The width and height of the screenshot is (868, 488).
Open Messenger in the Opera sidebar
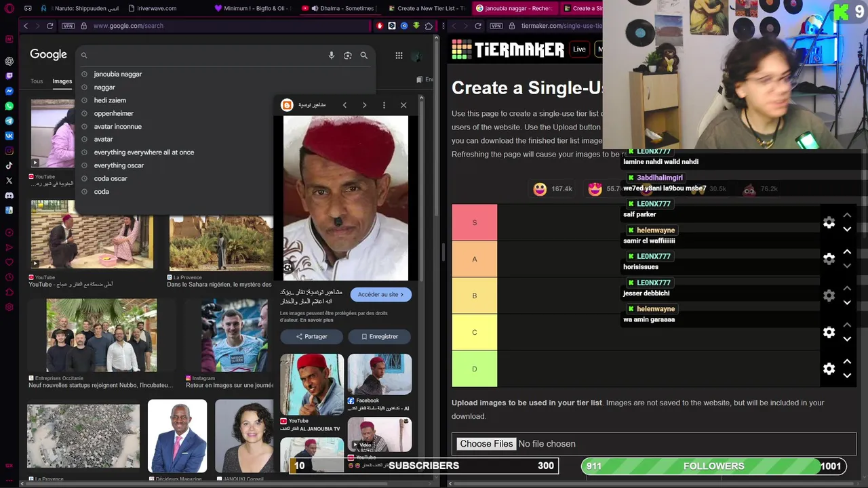(x=9, y=91)
